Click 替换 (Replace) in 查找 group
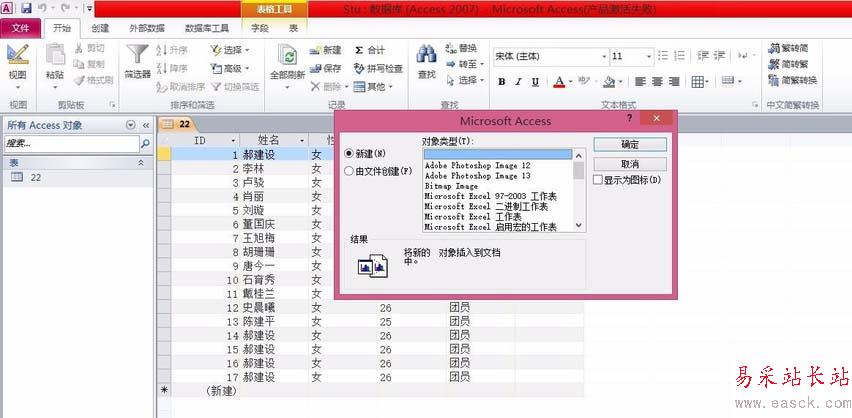 click(461, 48)
